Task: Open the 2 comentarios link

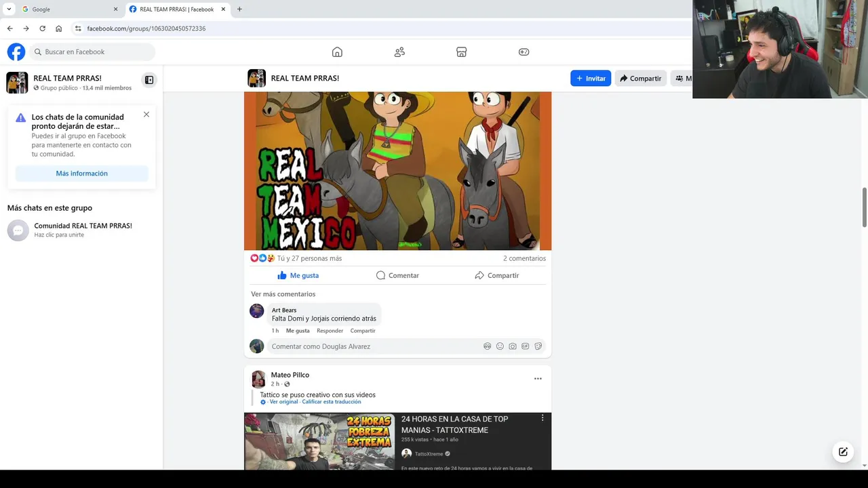Action: 524,258
